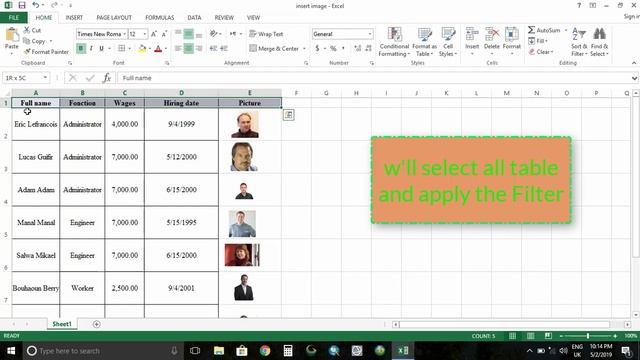Open the font size dropdown
Screen dimensions: 640x360
(x=144, y=34)
